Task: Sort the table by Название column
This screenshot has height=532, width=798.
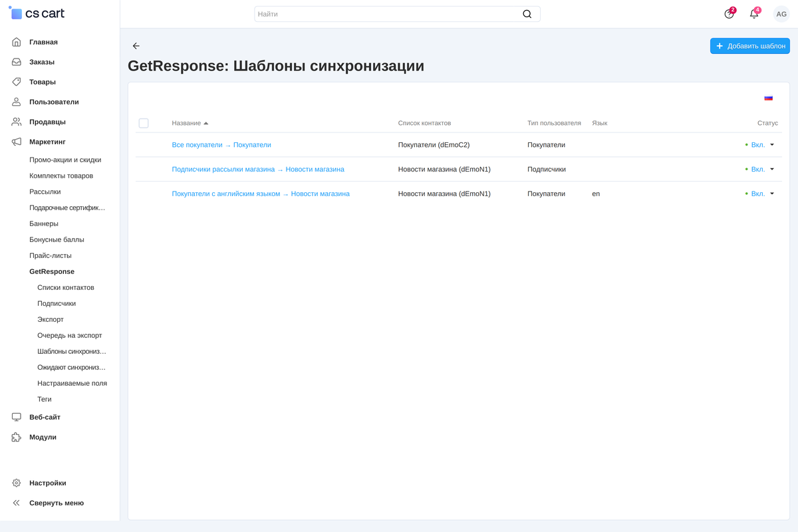Action: [190, 123]
